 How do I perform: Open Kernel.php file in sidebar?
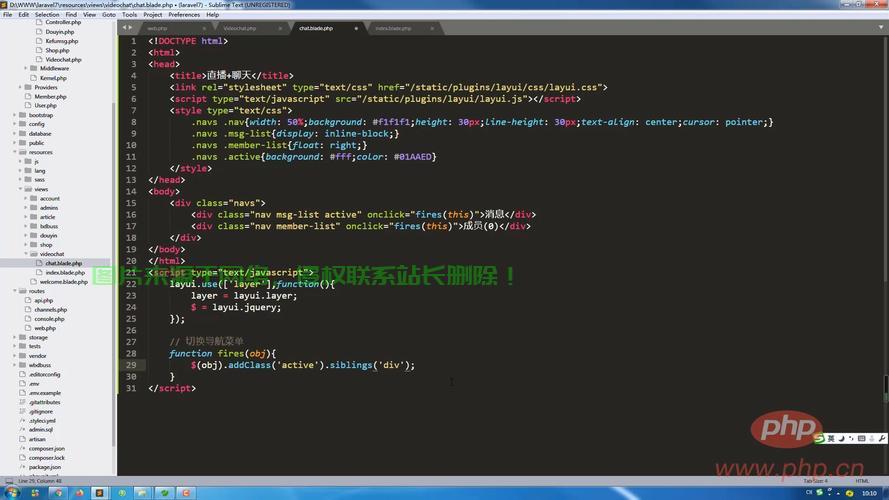(53, 78)
